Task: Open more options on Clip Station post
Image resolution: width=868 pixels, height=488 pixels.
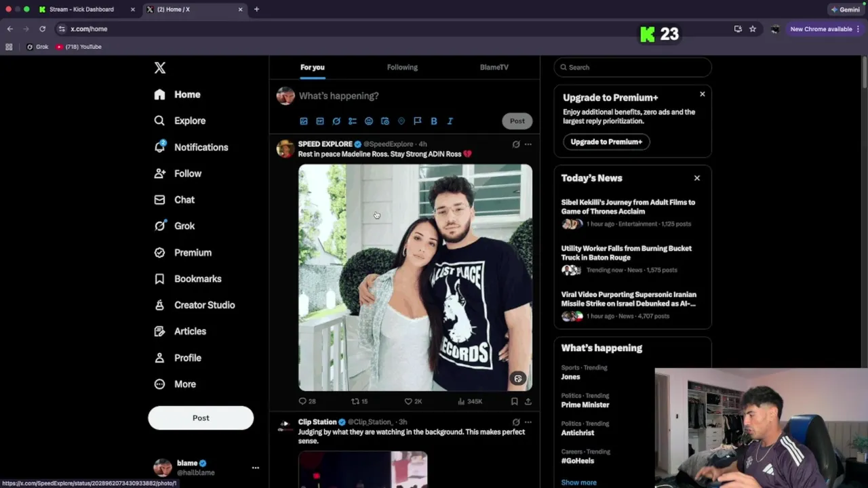Action: click(x=528, y=422)
